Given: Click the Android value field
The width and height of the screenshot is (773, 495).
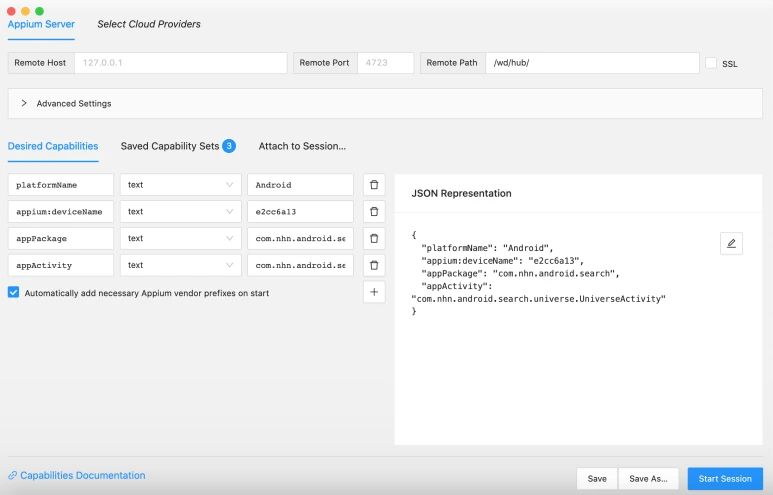Looking at the screenshot, I should (x=300, y=185).
